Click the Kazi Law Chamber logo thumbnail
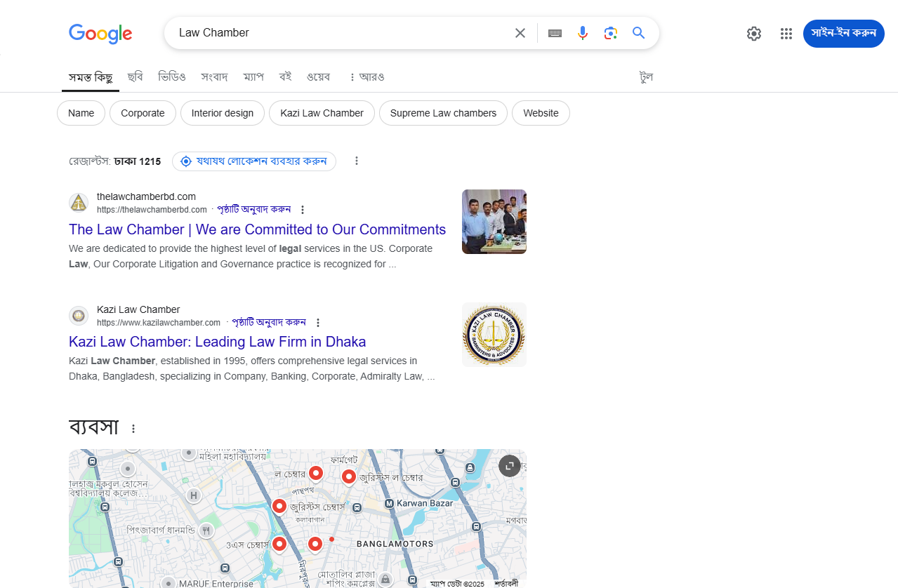 (494, 335)
